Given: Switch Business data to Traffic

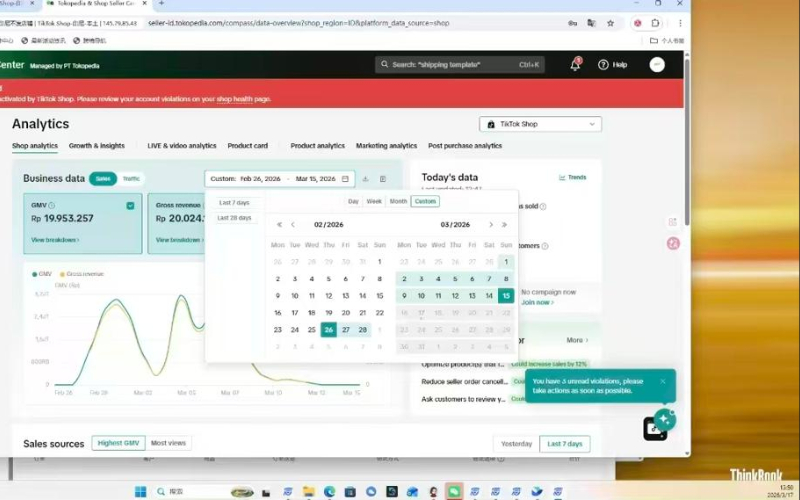Looking at the screenshot, I should (x=131, y=179).
